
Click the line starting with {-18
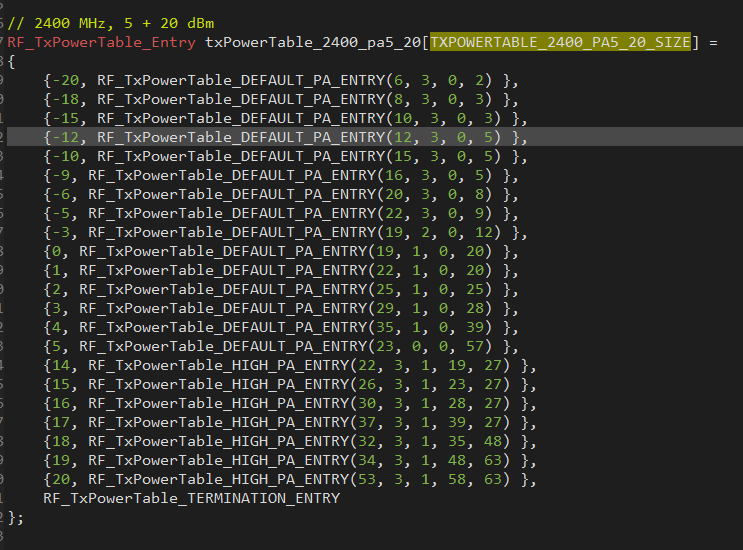click(x=281, y=99)
